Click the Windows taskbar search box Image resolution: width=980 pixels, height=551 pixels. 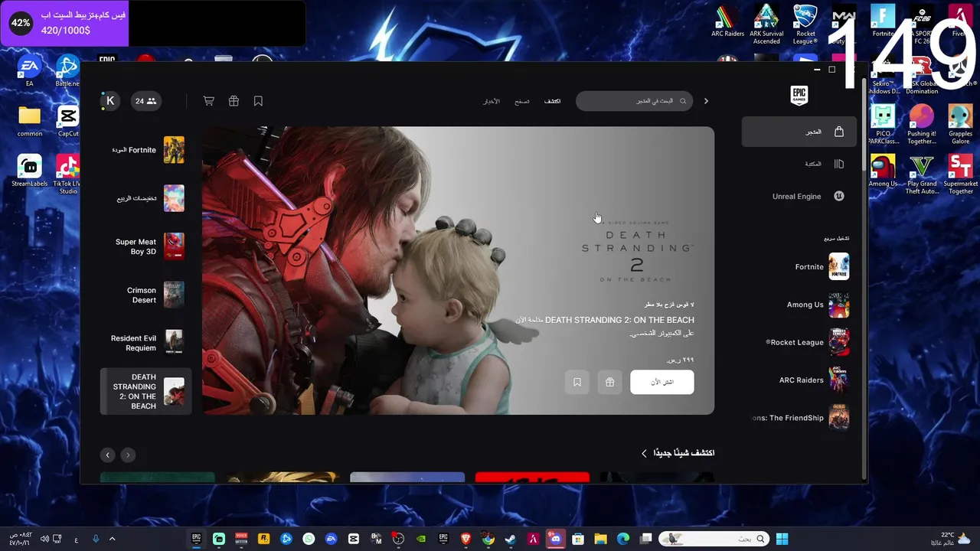pos(713,539)
